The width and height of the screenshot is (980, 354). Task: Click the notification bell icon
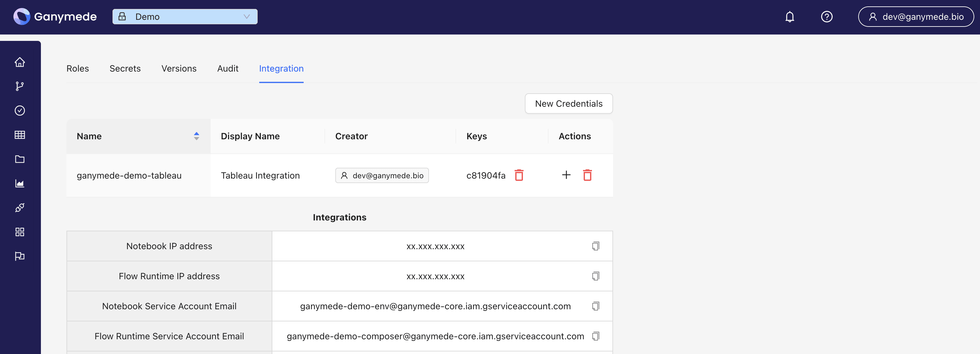(789, 17)
